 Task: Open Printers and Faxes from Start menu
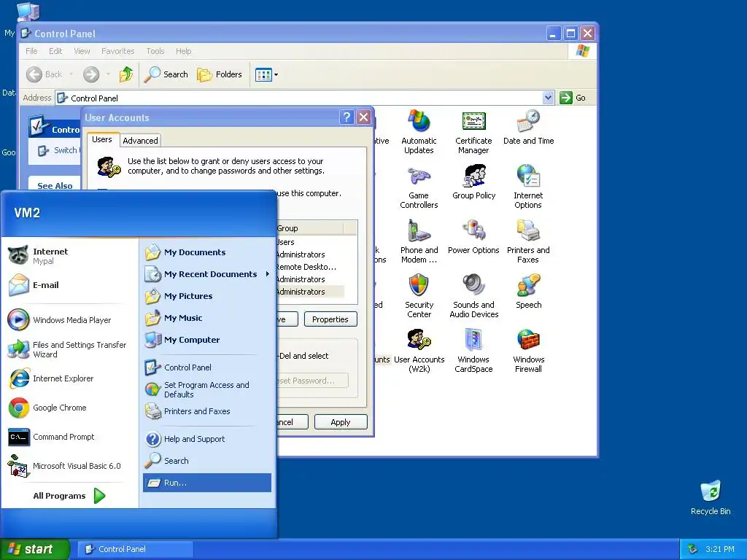click(207, 411)
